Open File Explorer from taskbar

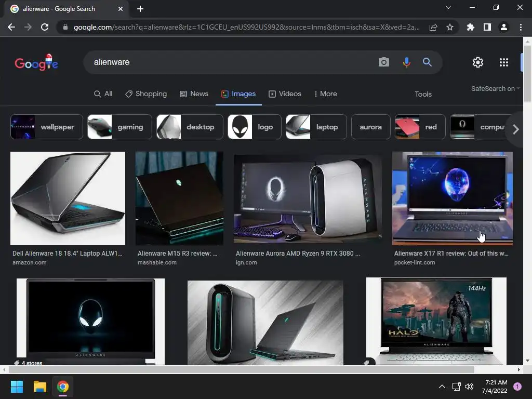point(39,387)
